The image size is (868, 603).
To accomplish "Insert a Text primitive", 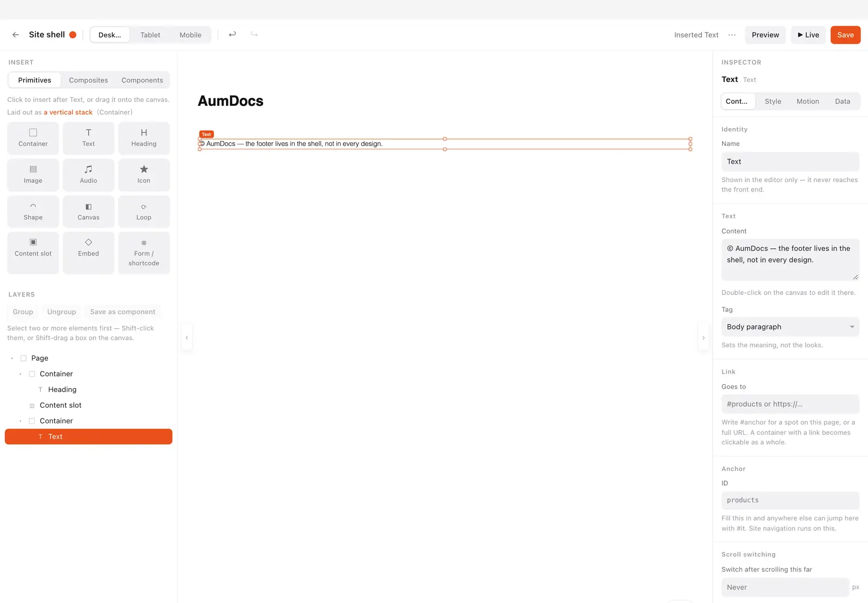I will [88, 138].
